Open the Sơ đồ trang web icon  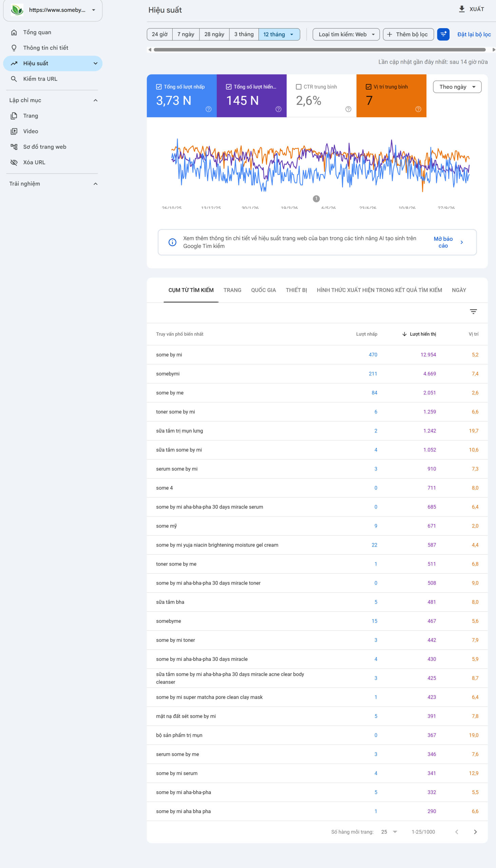14,147
